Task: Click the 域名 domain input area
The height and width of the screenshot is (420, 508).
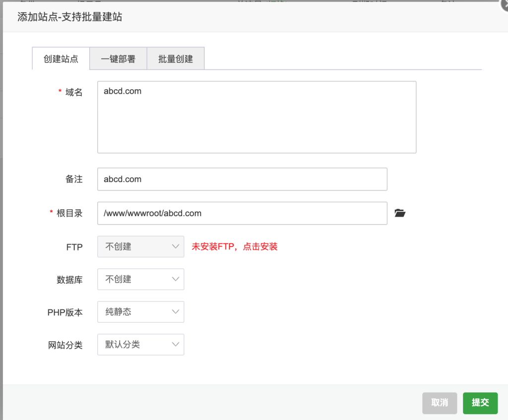Action: tap(256, 117)
